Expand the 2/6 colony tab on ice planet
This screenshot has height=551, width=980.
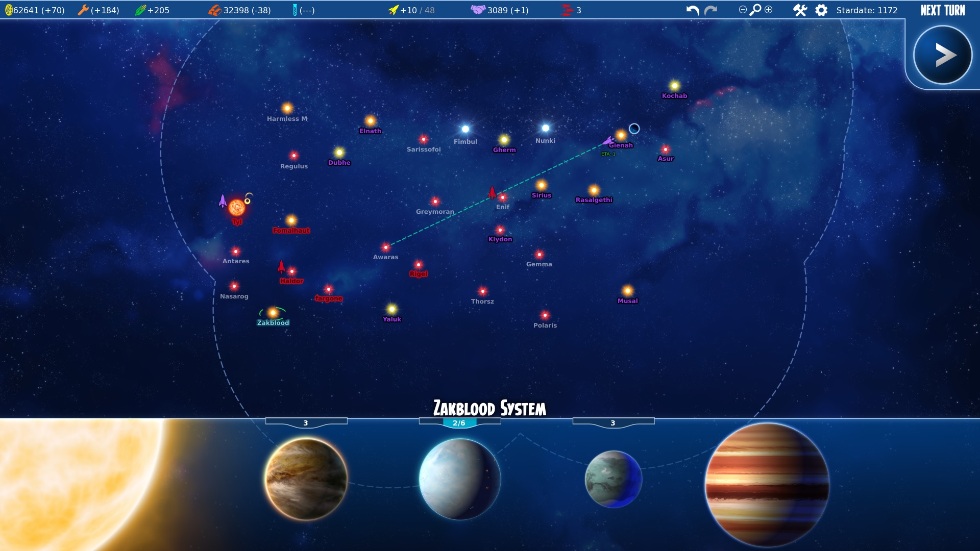pyautogui.click(x=459, y=423)
